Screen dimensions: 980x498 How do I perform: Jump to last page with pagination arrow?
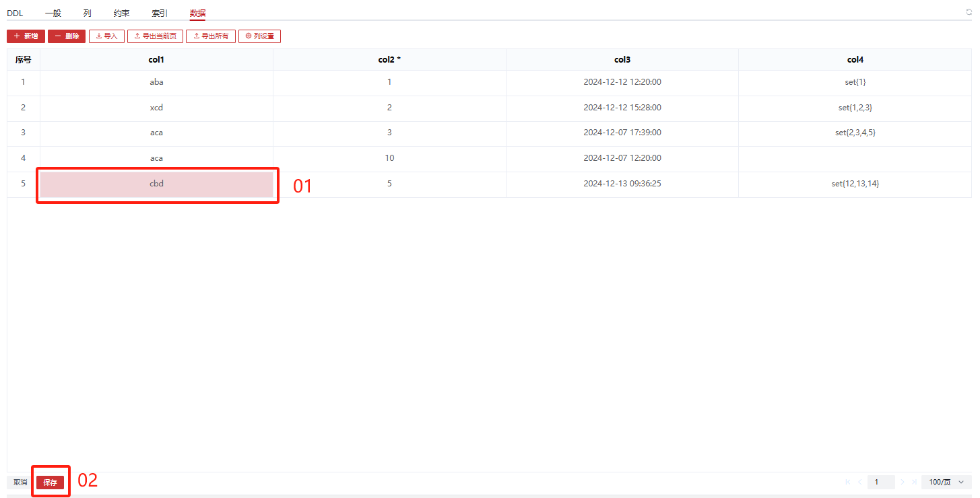pyautogui.click(x=914, y=482)
